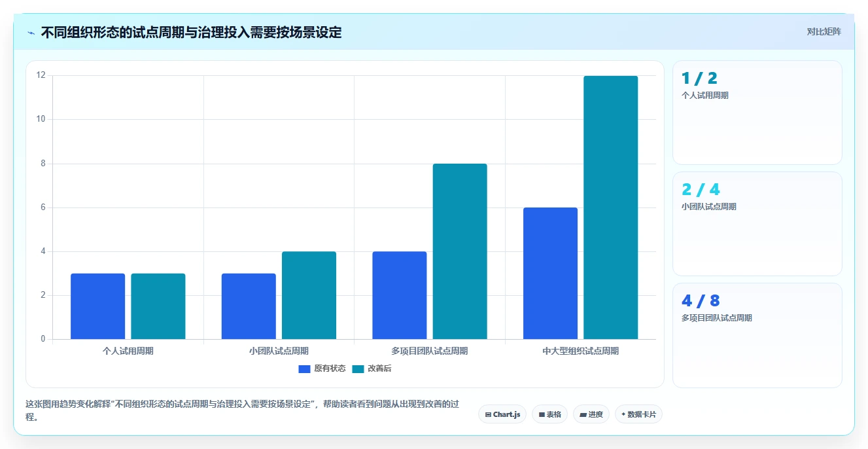Click the 对比矩阵 label in the header

click(x=824, y=31)
